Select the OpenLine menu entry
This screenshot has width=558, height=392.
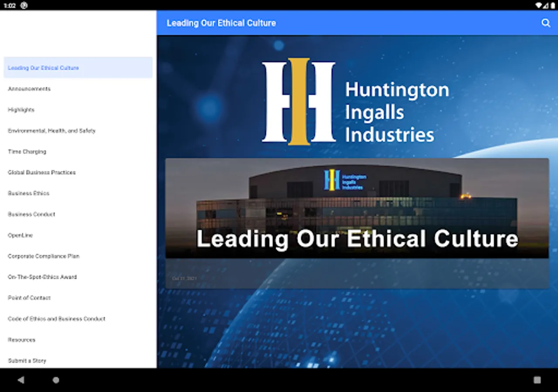[78, 235]
